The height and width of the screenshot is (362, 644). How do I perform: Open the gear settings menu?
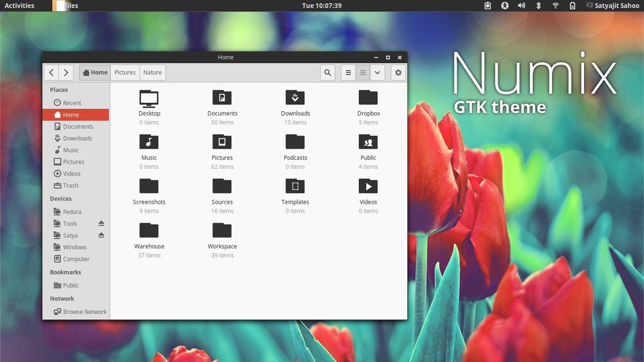pyautogui.click(x=398, y=73)
